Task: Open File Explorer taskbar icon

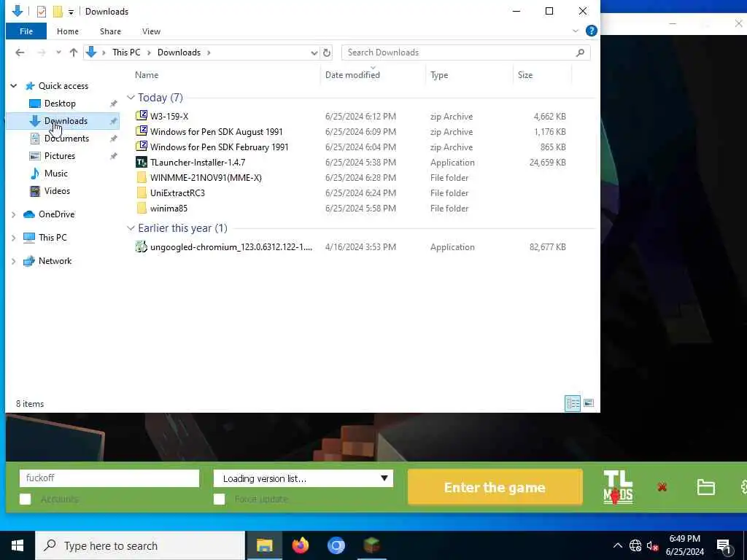Action: point(264,545)
